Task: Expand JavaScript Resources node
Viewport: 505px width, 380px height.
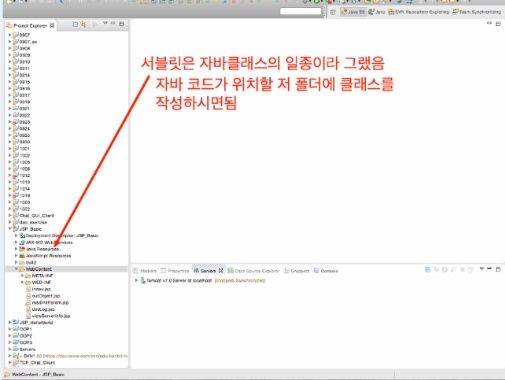Action: pos(16,255)
